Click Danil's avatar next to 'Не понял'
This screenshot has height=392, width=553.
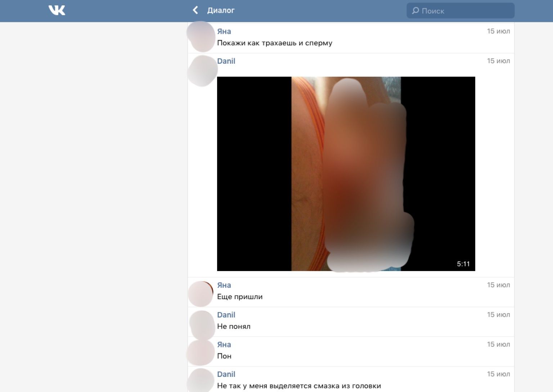coord(202,324)
